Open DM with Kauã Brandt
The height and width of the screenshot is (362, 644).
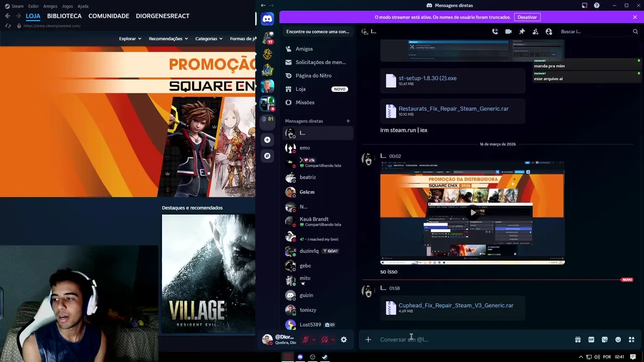click(x=317, y=221)
